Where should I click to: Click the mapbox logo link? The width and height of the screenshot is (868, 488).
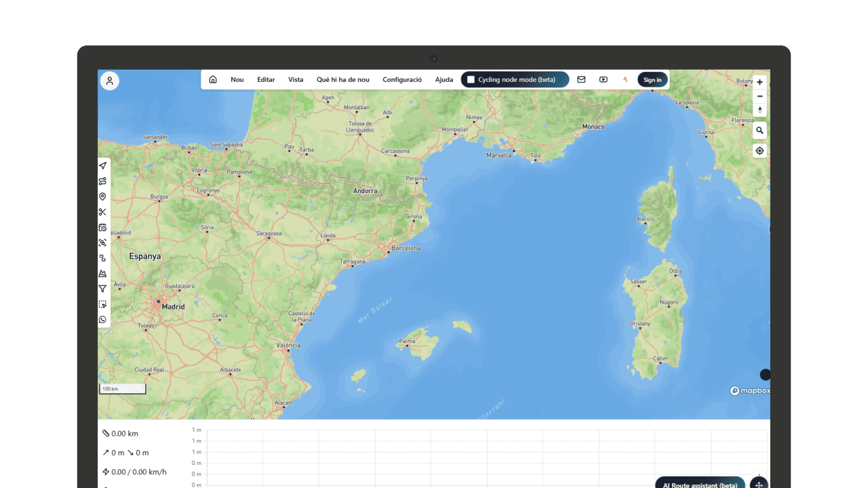pyautogui.click(x=749, y=391)
